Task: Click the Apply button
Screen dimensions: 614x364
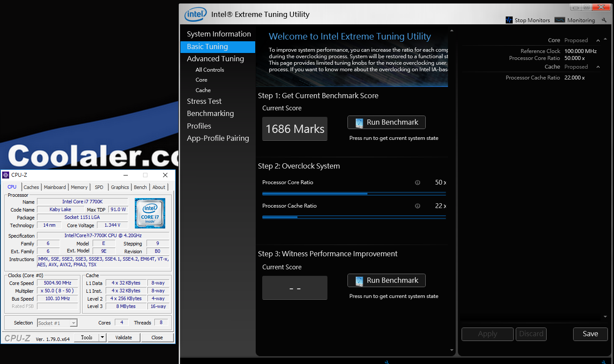Action: (x=487, y=334)
